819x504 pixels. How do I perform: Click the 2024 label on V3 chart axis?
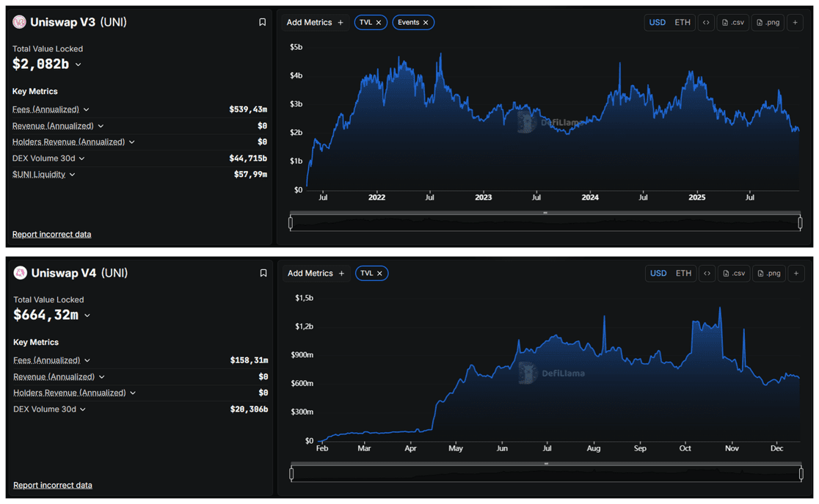590,197
